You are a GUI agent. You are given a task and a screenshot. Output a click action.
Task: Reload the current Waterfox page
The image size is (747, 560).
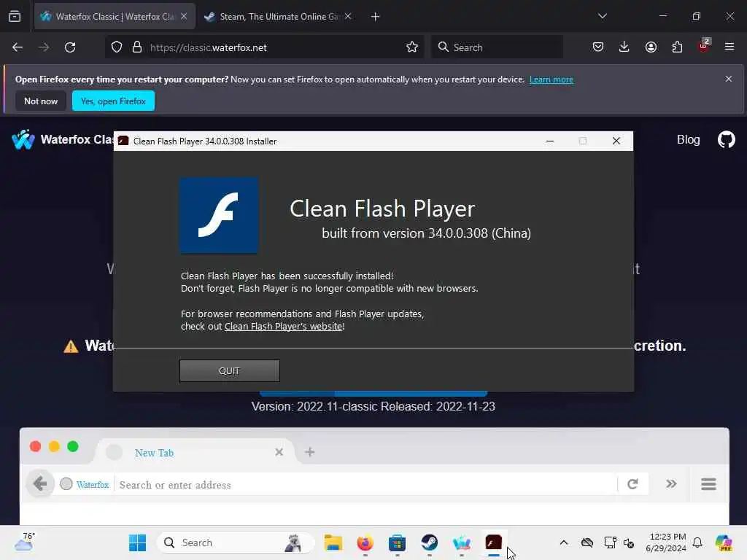[x=70, y=47]
